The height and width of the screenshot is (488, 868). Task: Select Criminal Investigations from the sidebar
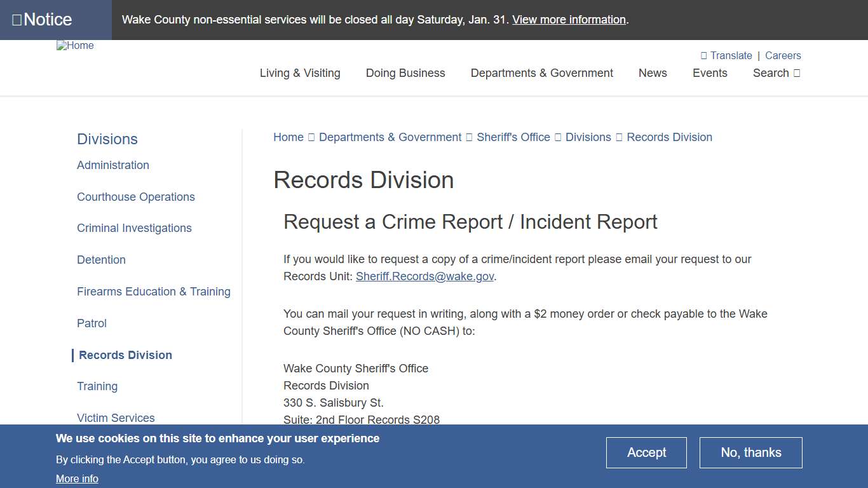tap(134, 228)
